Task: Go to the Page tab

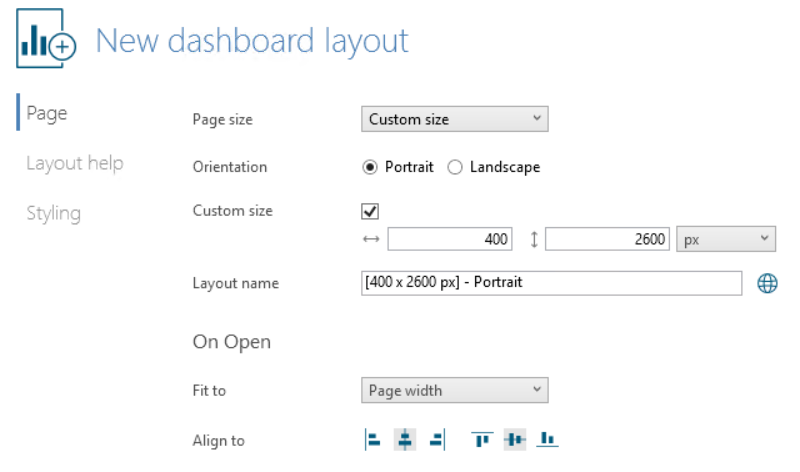Action: [46, 113]
